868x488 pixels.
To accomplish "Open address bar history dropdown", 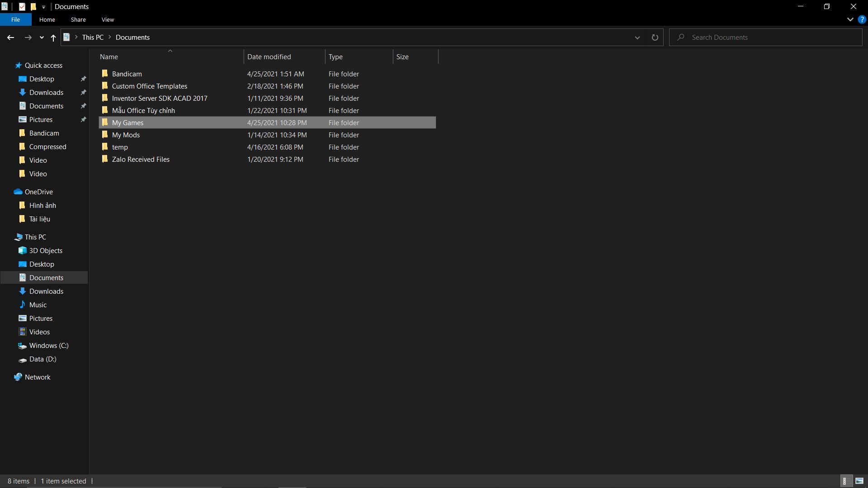I will click(637, 38).
